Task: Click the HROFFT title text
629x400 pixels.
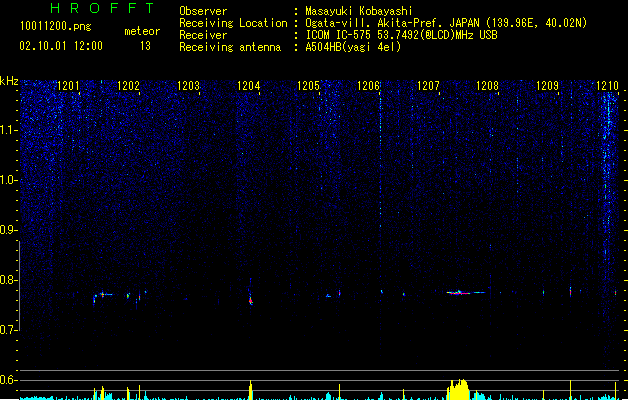Action: (102, 8)
